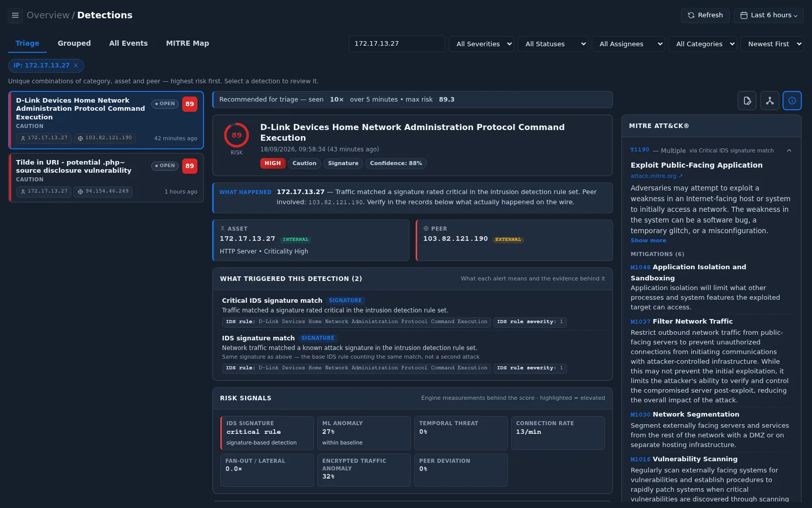Toggle the info panel icon button
The width and height of the screenshot is (812, 508).
click(792, 101)
